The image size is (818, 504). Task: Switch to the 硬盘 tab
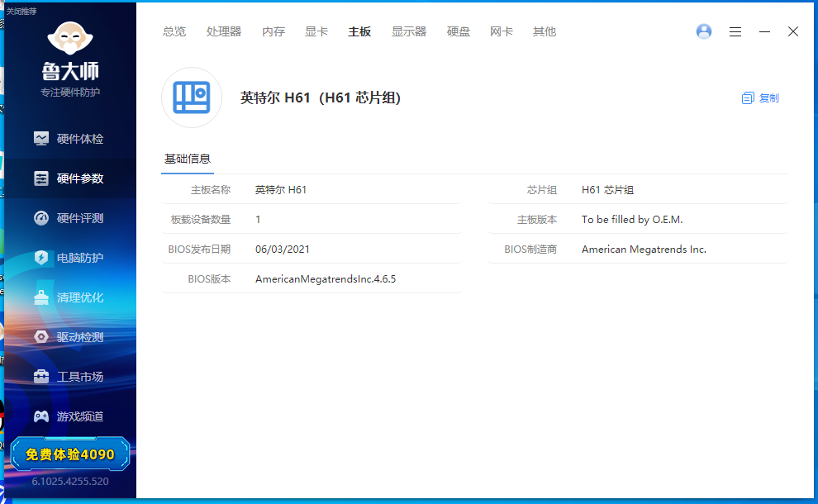coord(459,32)
